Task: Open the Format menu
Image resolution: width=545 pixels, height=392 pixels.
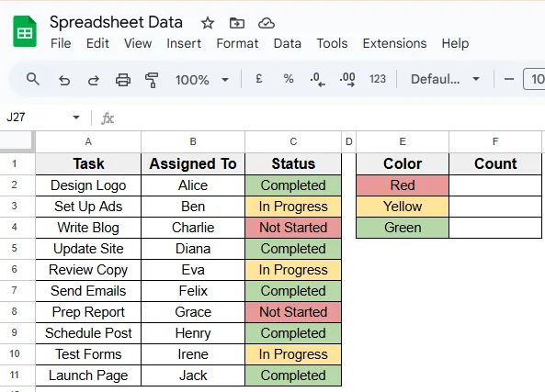Action: tap(237, 43)
